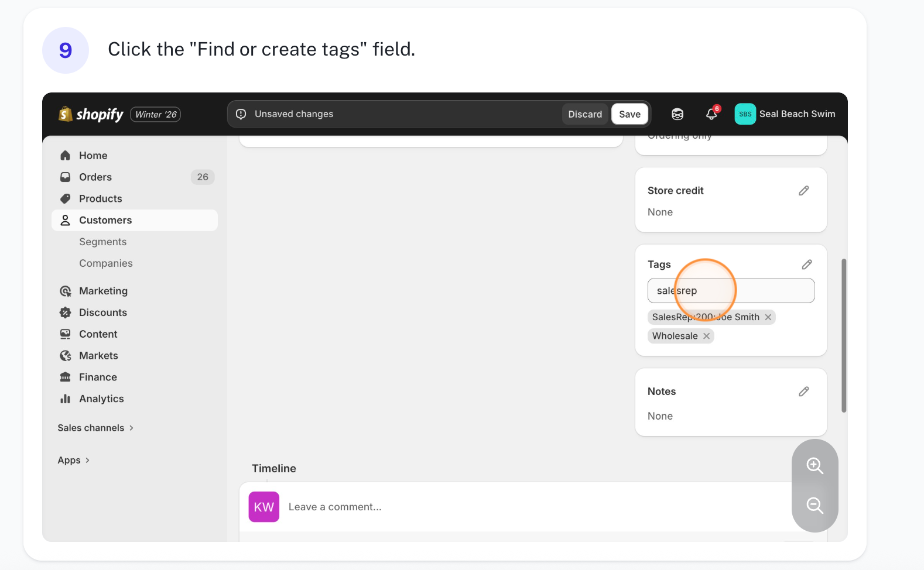Click the page vertical scrollbar

(844, 335)
